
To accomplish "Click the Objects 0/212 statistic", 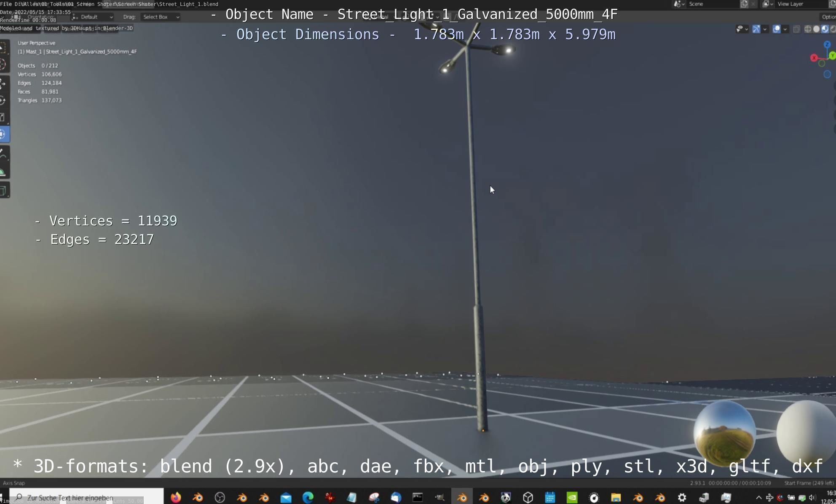I will pos(38,66).
